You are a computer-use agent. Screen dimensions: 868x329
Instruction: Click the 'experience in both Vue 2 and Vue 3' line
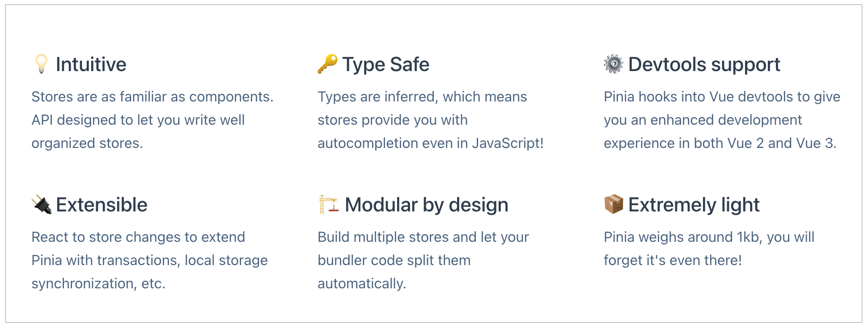coord(720,143)
